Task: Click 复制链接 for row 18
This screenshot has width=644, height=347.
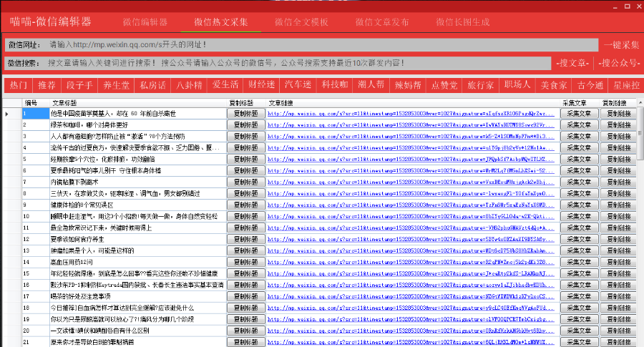Action: tap(618, 308)
